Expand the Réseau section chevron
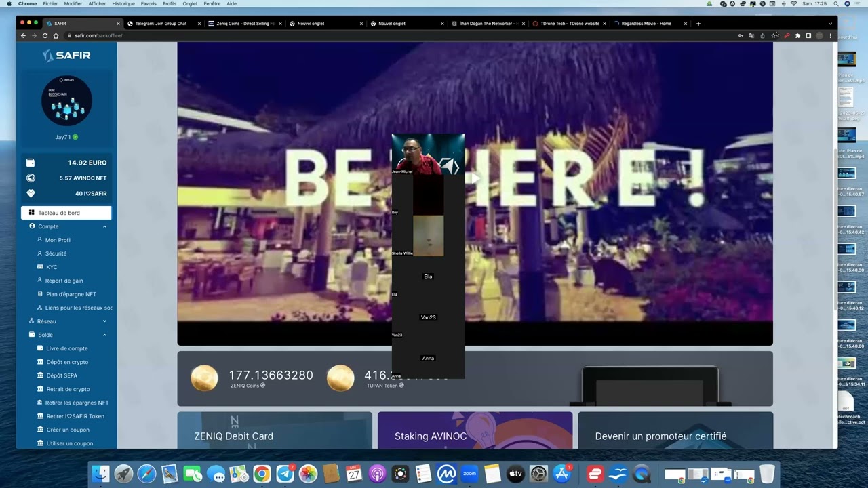 (104, 321)
